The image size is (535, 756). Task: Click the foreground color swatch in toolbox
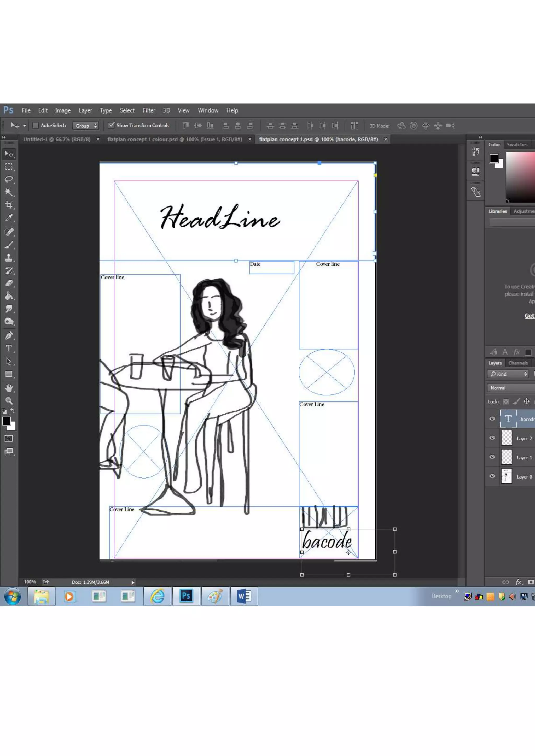pos(6,421)
